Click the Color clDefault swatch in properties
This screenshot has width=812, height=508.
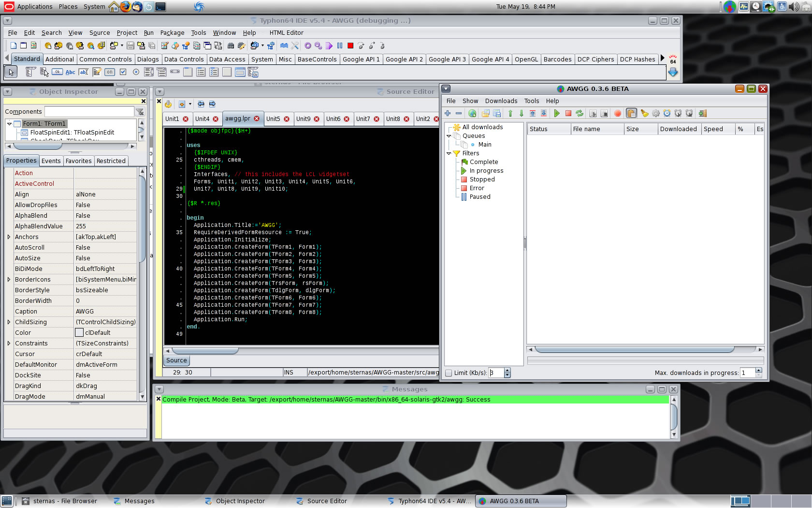[x=79, y=333]
